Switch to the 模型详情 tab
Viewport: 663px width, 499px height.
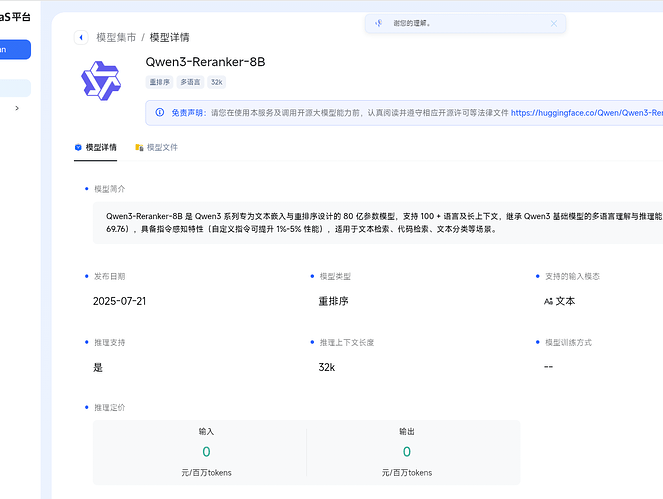coord(96,148)
